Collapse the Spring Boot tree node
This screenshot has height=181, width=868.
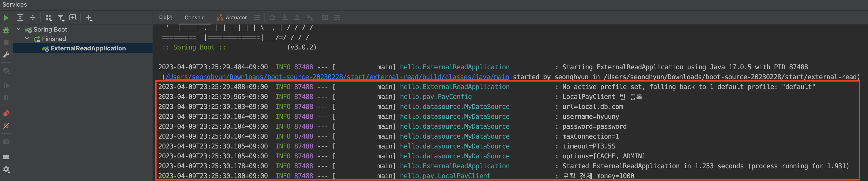click(x=19, y=29)
